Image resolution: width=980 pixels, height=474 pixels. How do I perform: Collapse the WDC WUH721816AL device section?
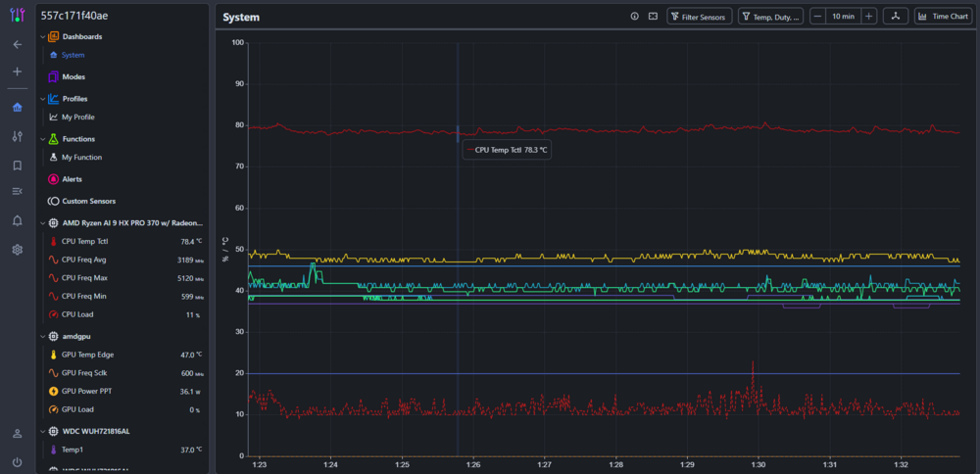tap(42, 431)
